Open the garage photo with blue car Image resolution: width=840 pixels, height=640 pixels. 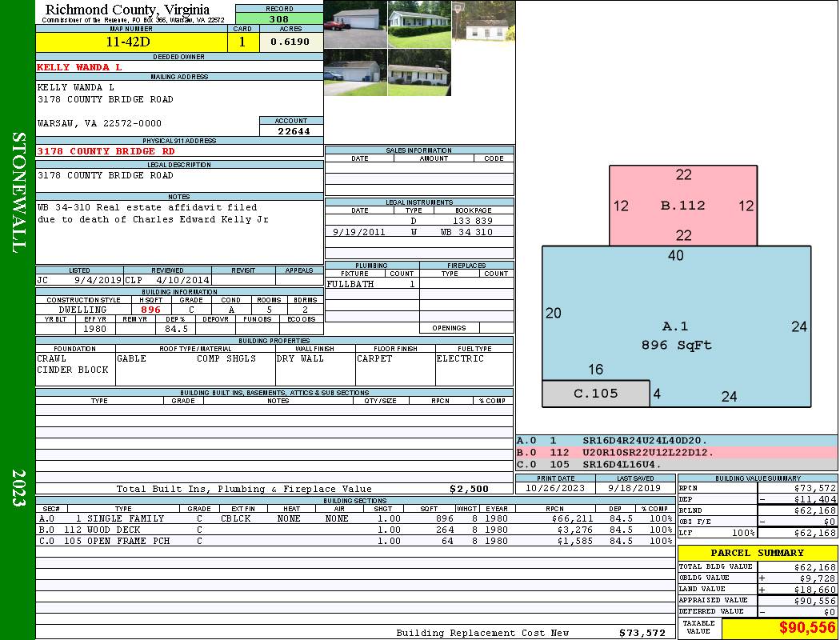[356, 72]
